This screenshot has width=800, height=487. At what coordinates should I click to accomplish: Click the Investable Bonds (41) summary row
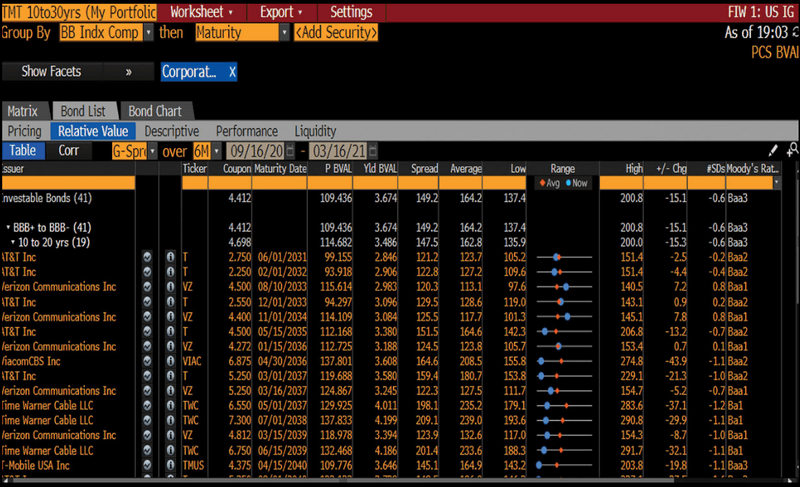pyautogui.click(x=391, y=198)
